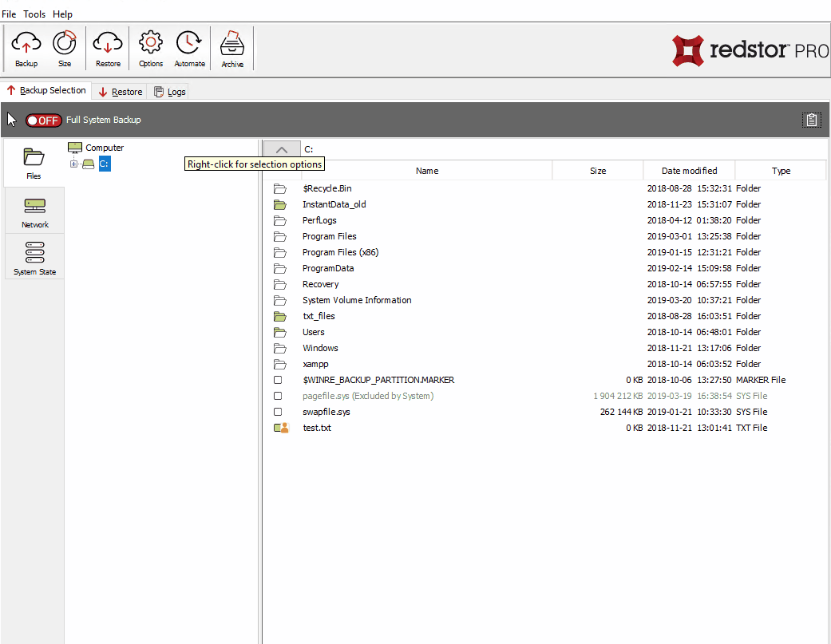831x644 pixels.
Task: Collapse the file list with the chevron
Action: (x=281, y=149)
